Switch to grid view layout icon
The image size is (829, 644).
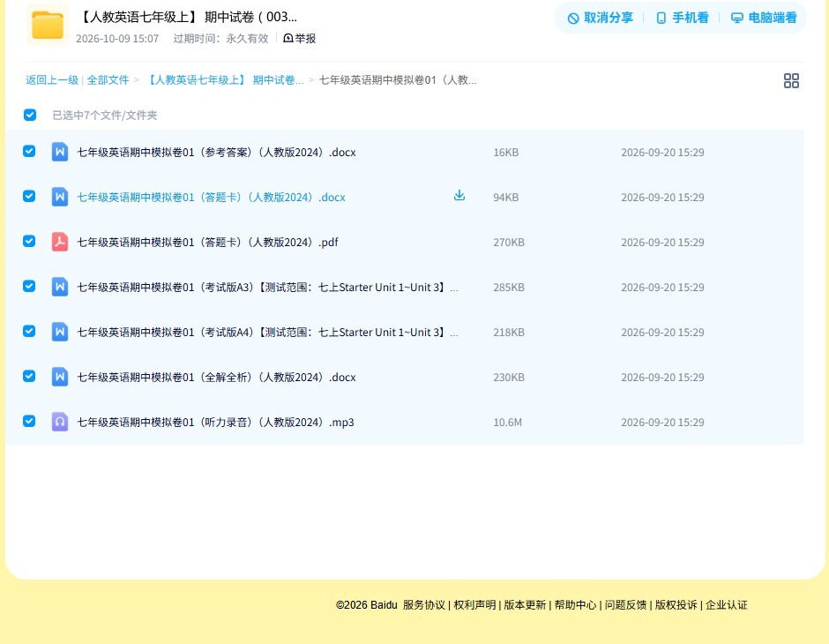791,81
